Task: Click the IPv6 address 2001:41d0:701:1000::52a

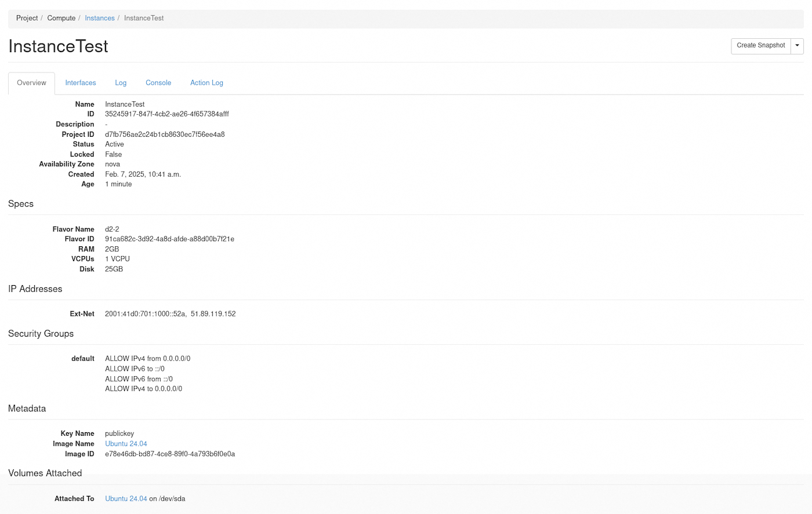Action: 145,314
